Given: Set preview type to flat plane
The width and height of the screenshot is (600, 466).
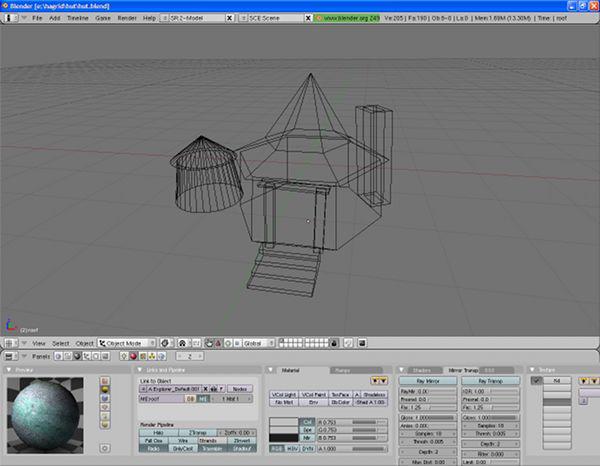Looking at the screenshot, I should click(105, 381).
